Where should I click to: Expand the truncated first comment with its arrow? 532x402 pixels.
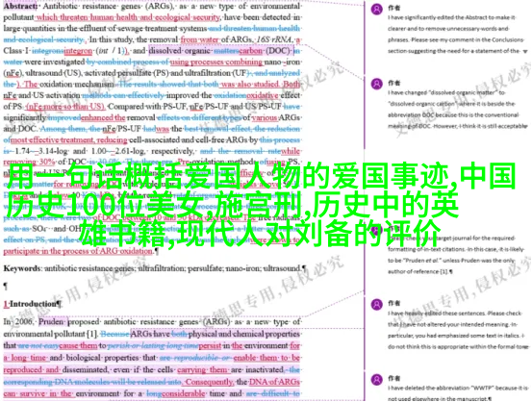coord(525,52)
